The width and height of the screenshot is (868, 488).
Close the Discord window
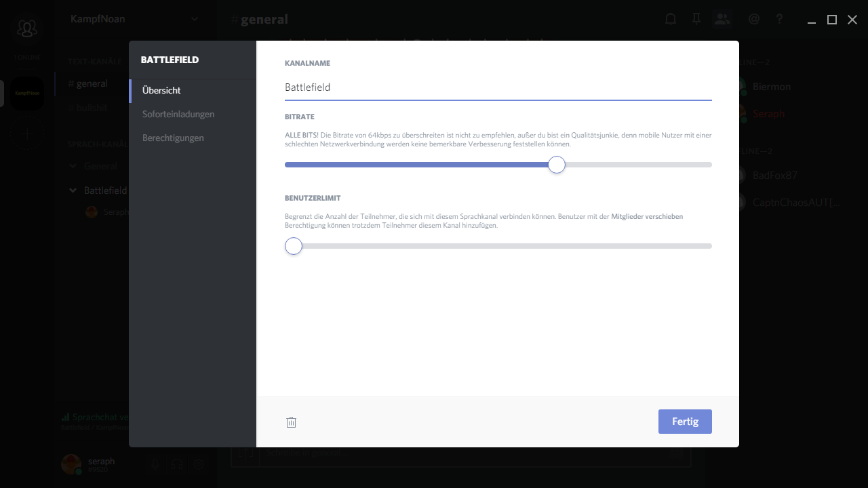point(852,20)
